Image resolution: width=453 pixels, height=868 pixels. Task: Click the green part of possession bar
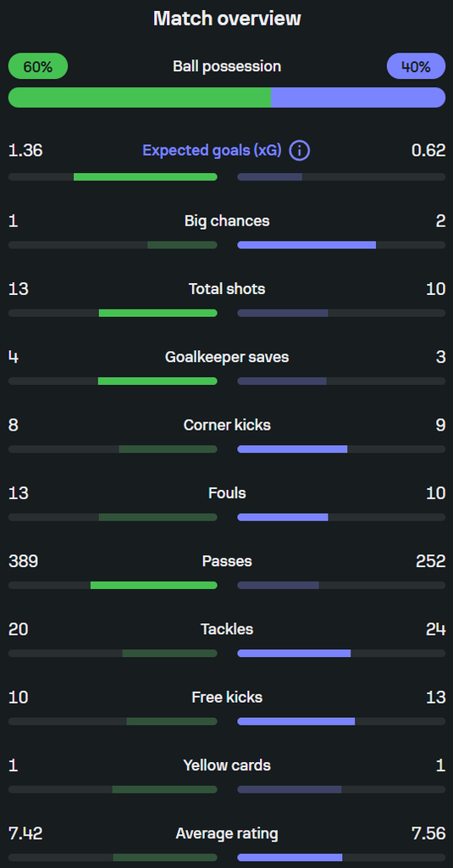click(140, 97)
